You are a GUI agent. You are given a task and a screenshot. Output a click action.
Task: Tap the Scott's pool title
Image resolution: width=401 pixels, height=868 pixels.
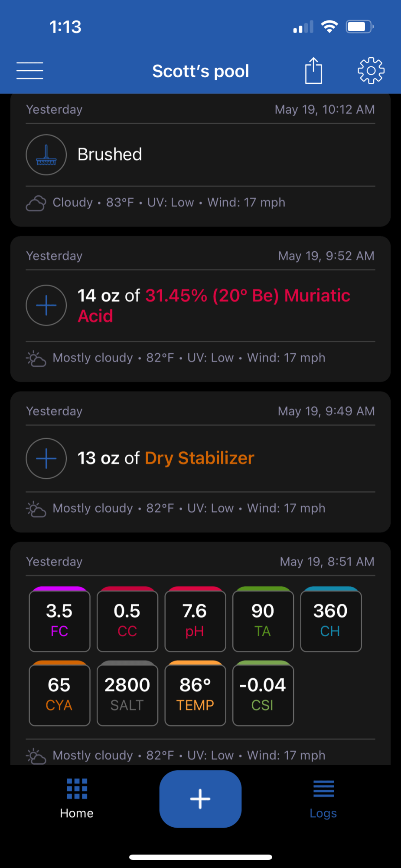(201, 71)
